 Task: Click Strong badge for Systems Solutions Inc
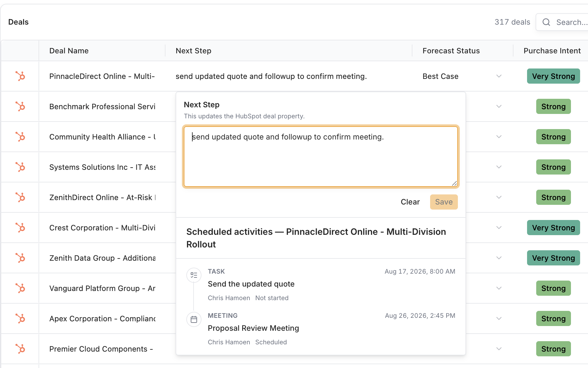coord(553,167)
